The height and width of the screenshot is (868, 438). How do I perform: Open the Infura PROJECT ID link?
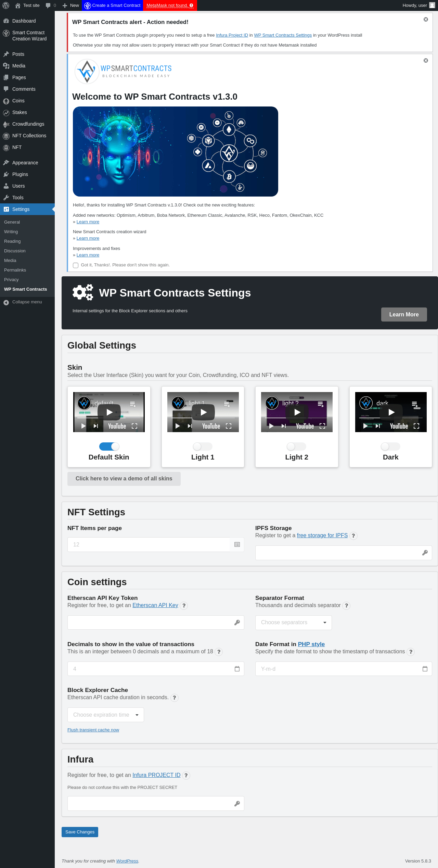point(156,775)
